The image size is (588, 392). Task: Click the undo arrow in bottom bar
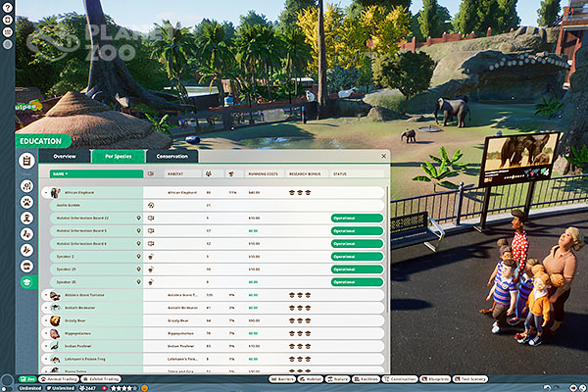(547, 388)
